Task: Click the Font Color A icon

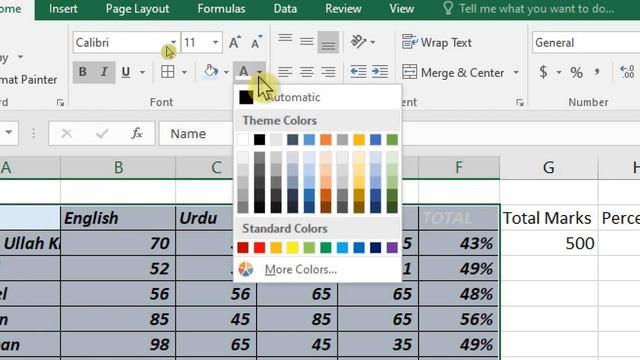Action: [x=243, y=72]
